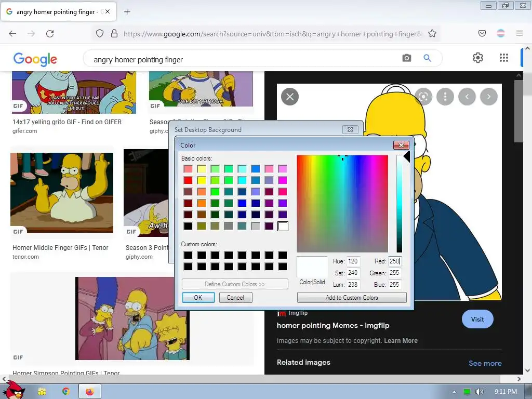
Task: Click Add to Custom Colors
Action: point(352,298)
